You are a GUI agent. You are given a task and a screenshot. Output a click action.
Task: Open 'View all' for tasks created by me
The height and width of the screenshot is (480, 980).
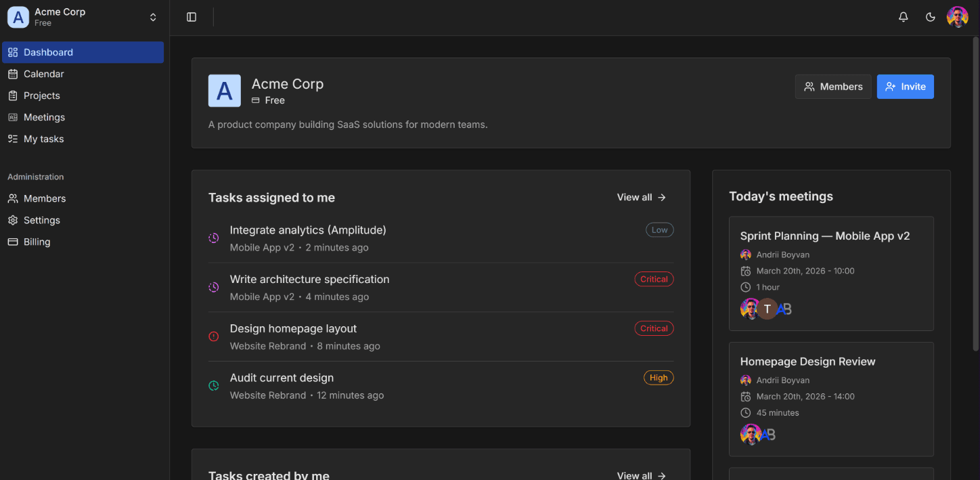tap(640, 475)
